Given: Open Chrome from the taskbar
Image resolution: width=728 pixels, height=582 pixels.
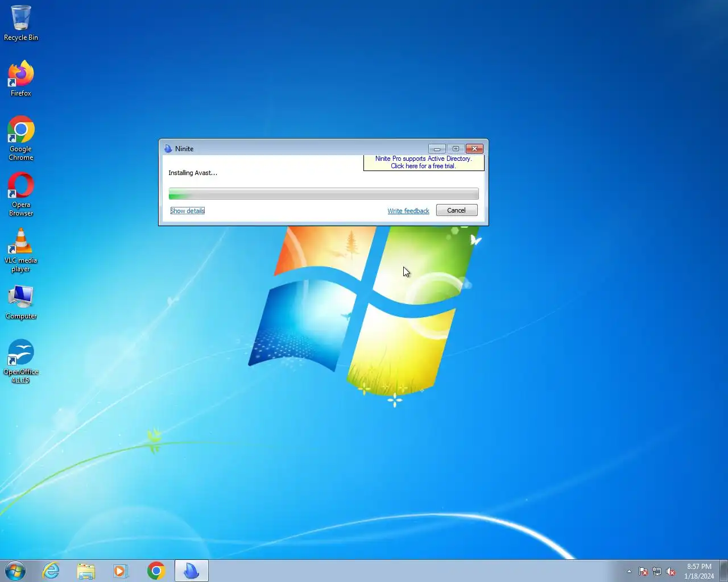Looking at the screenshot, I should pyautogui.click(x=156, y=571).
